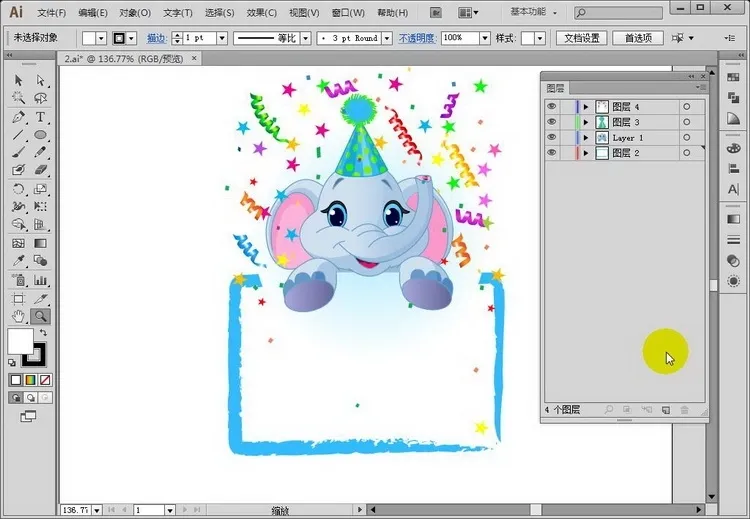Select the Hand tool
This screenshot has height=519, width=750.
click(x=18, y=316)
